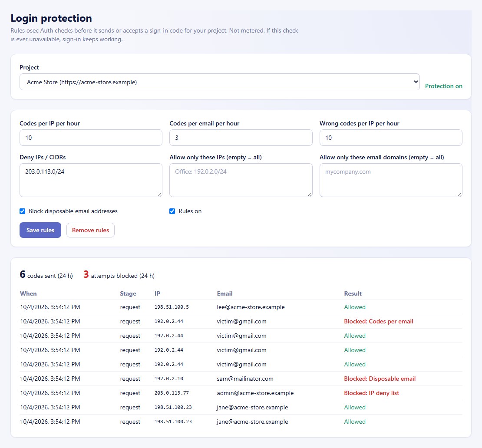Click the Wrong codes per IP per hour label
Image resolution: width=482 pixels, height=448 pixels.
pyautogui.click(x=360, y=124)
